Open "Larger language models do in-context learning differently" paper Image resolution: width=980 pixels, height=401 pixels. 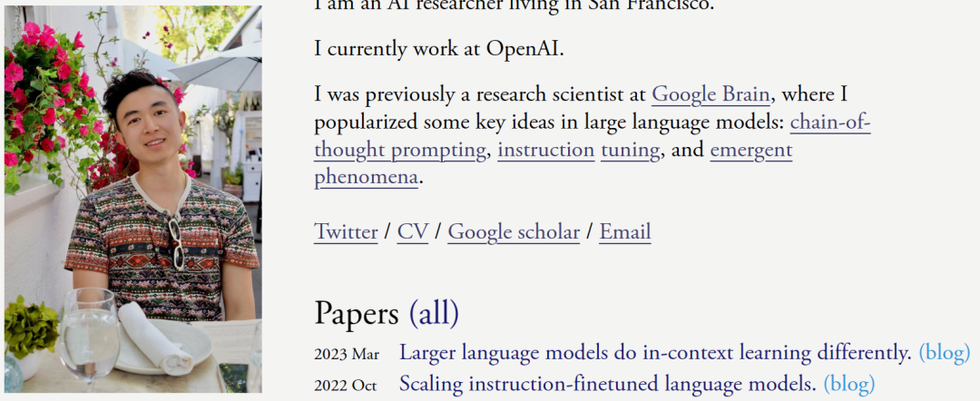[655, 352]
